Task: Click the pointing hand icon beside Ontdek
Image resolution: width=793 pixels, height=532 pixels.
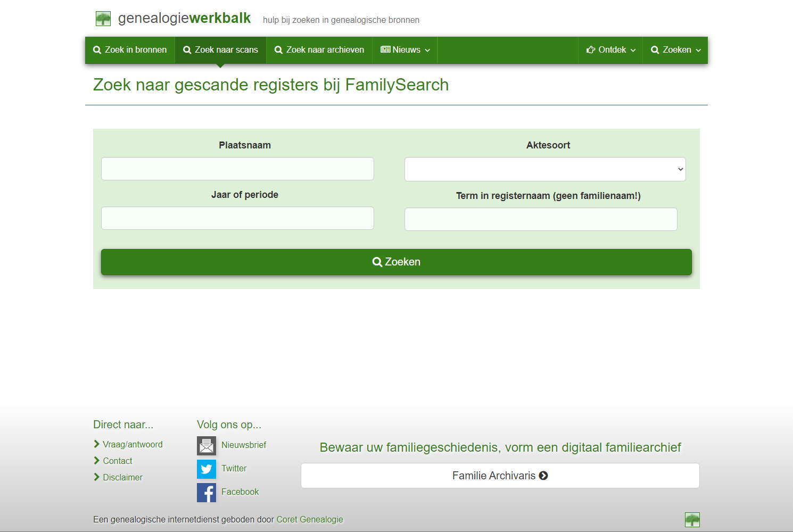Action: coord(591,50)
